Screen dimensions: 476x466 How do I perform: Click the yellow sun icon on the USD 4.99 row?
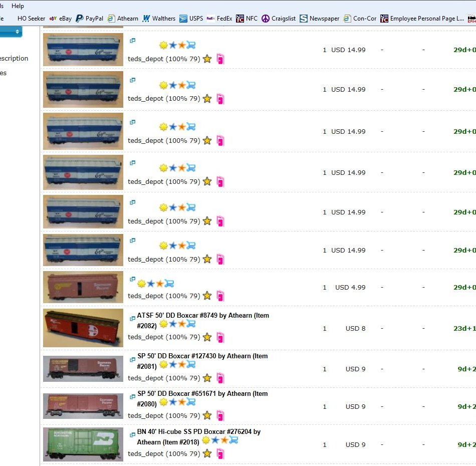(x=141, y=284)
